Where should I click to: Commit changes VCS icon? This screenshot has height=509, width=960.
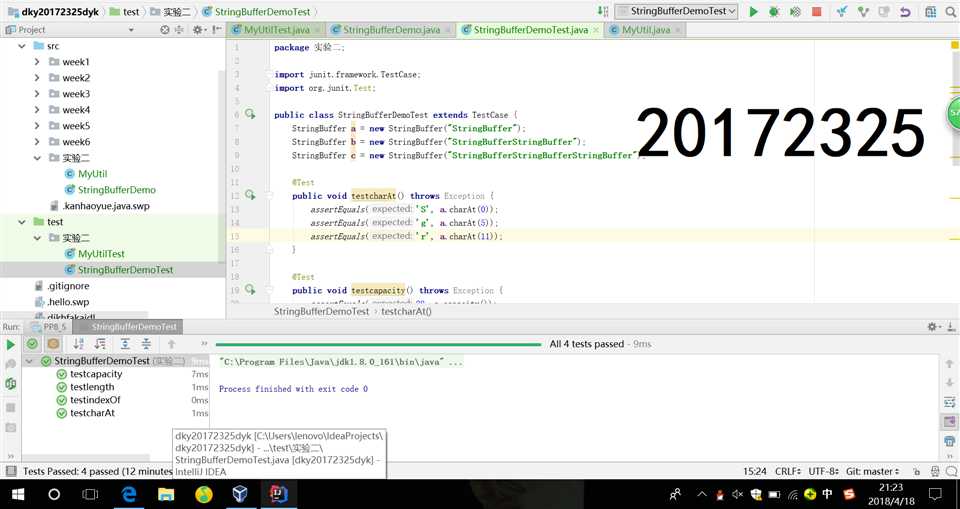click(863, 12)
